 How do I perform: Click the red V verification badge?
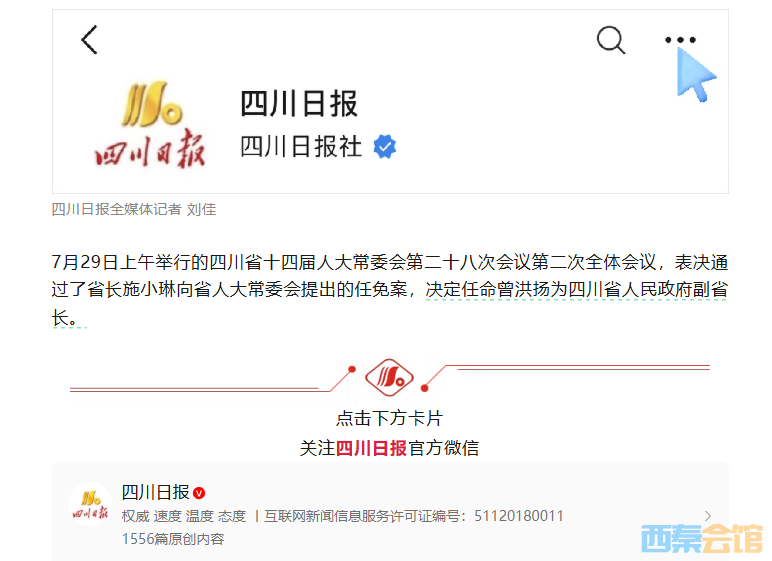click(x=199, y=493)
